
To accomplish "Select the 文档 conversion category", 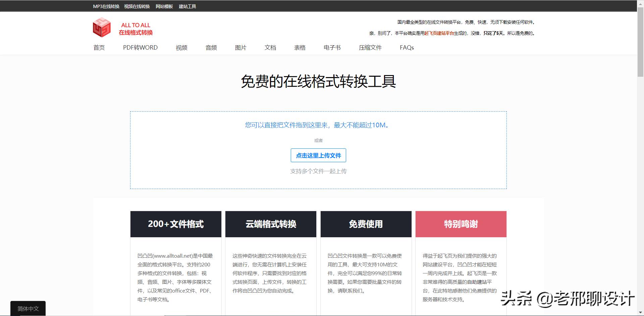I will coord(270,48).
